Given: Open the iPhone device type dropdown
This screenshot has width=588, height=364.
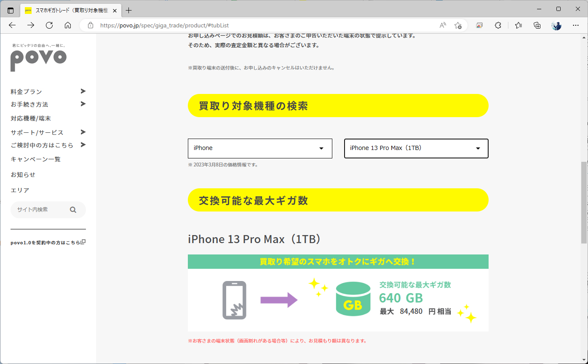Looking at the screenshot, I should click(x=260, y=148).
